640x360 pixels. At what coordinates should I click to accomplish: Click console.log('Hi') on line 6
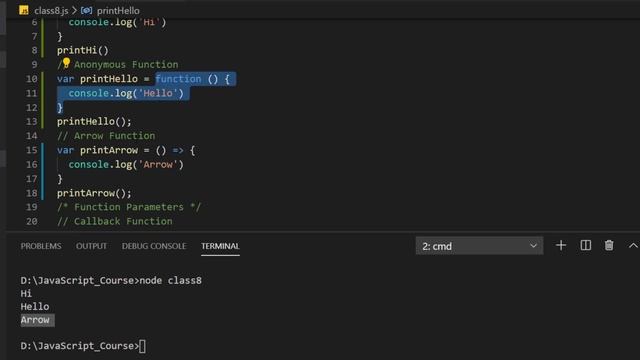coord(118,22)
